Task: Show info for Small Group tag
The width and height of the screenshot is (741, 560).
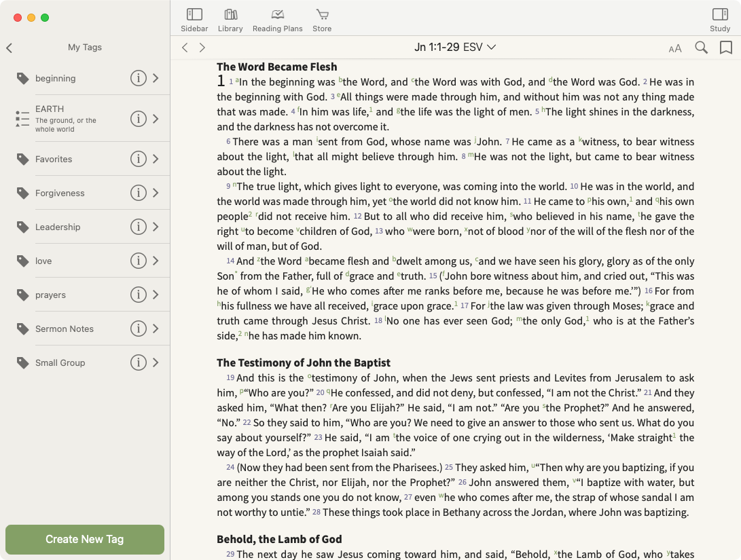Action: point(139,362)
